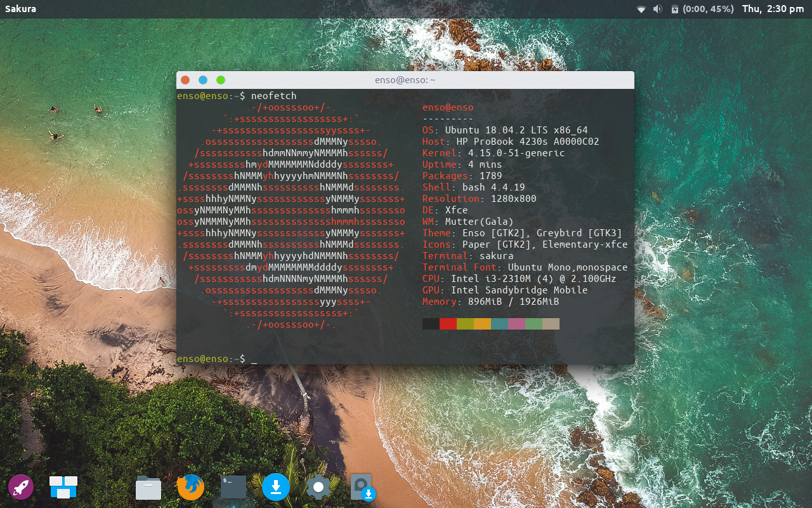This screenshot has width=812, height=508.
Task: Maximize the terminal using the green button
Action: click(x=220, y=80)
